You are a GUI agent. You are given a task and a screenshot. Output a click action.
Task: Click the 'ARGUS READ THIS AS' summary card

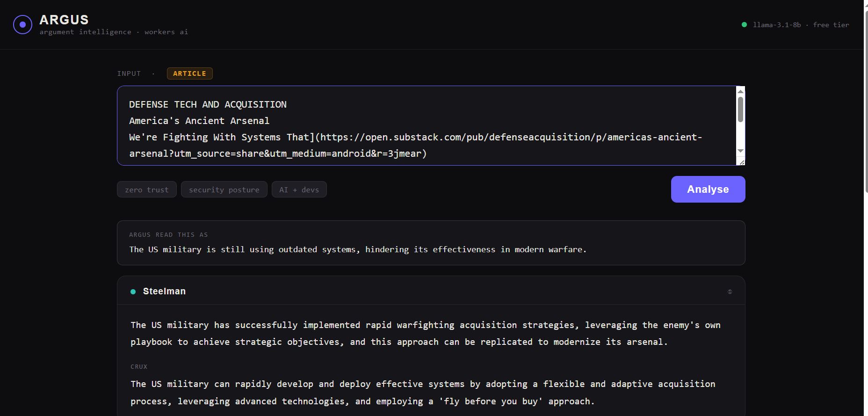430,243
